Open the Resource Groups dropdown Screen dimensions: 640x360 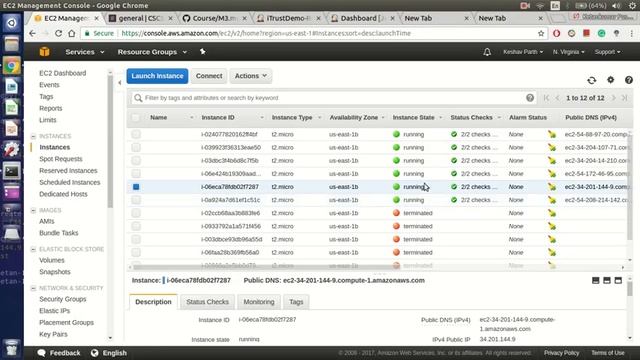tap(152, 52)
